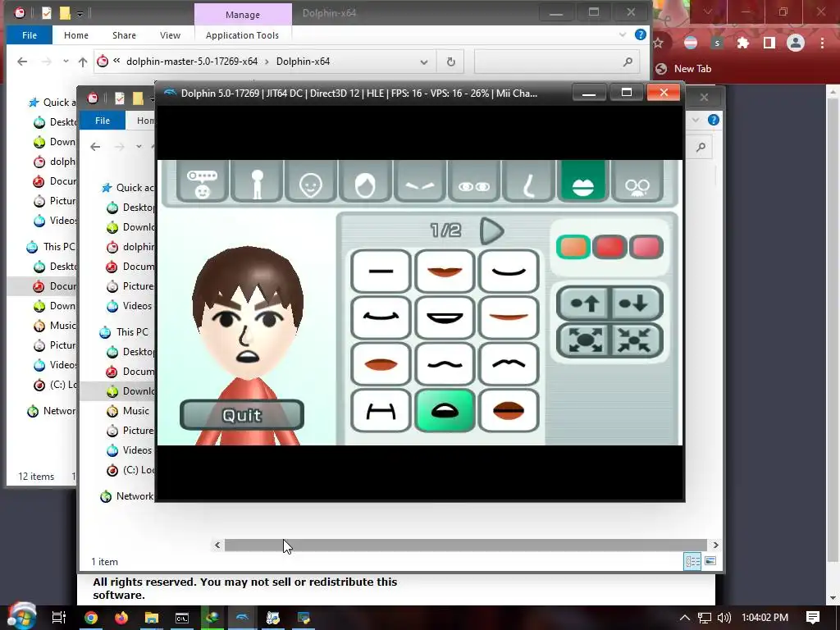
Task: Open File menu in front Explorer window
Action: click(x=103, y=121)
